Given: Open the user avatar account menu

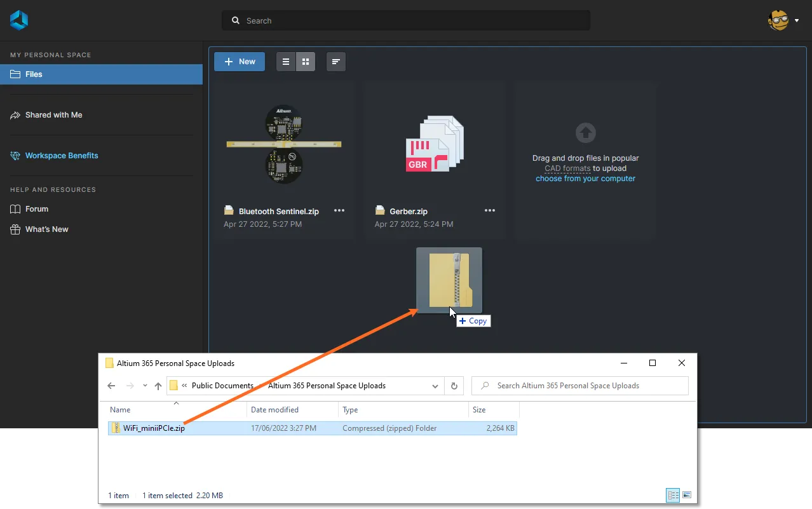Looking at the screenshot, I should [x=783, y=20].
